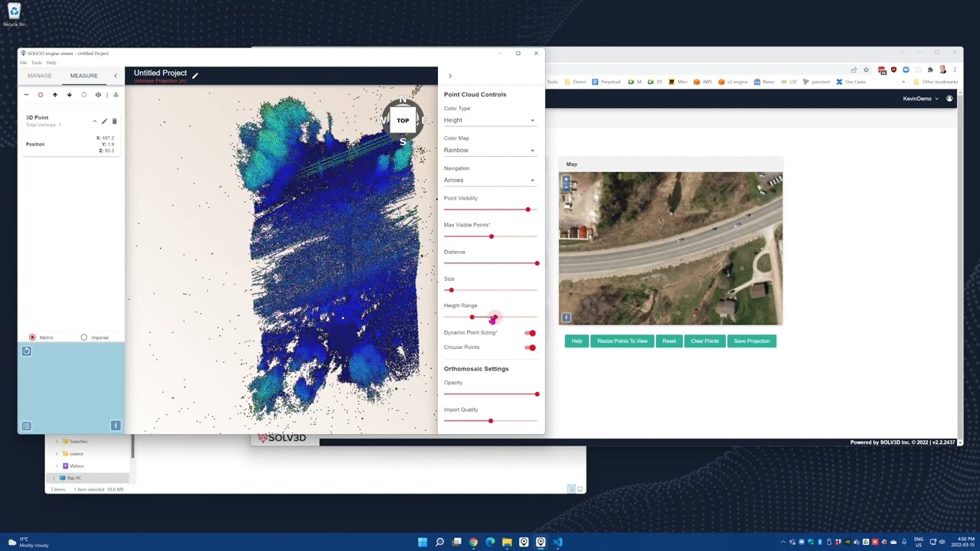Click the satellite map image
The image size is (980, 551).
671,249
